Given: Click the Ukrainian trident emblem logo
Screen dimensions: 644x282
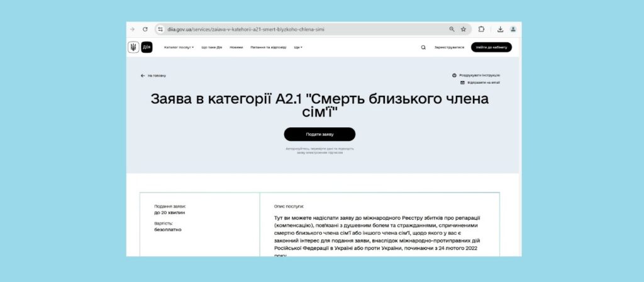Looking at the screenshot, I should click(x=133, y=47).
